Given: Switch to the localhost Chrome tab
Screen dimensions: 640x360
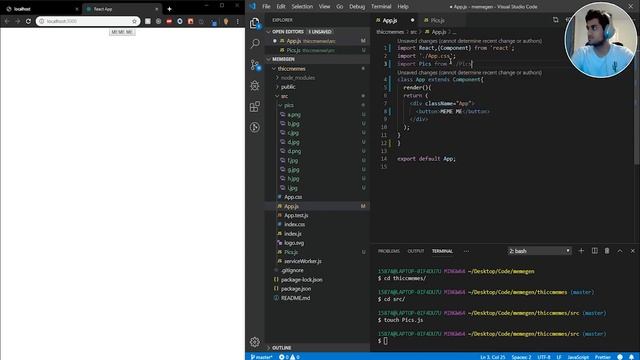Looking at the screenshot, I should point(41,9).
